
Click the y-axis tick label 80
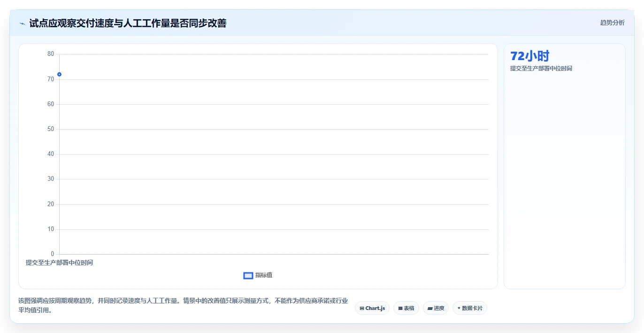(51, 54)
